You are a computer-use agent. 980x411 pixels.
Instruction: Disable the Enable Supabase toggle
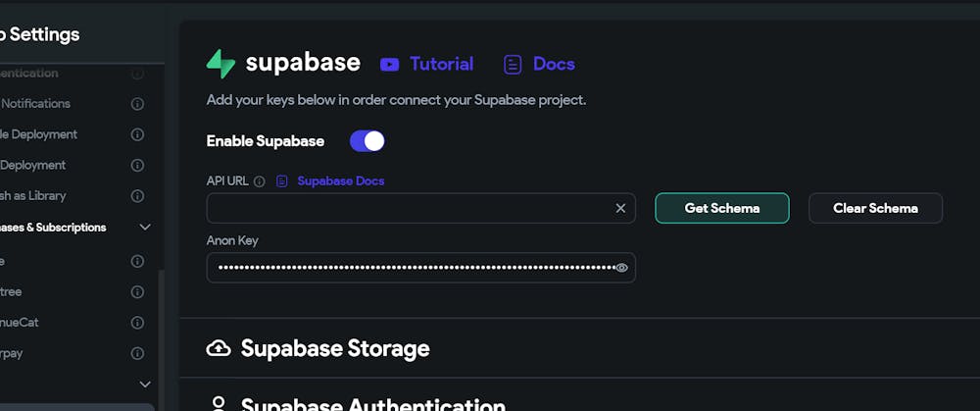[367, 141]
